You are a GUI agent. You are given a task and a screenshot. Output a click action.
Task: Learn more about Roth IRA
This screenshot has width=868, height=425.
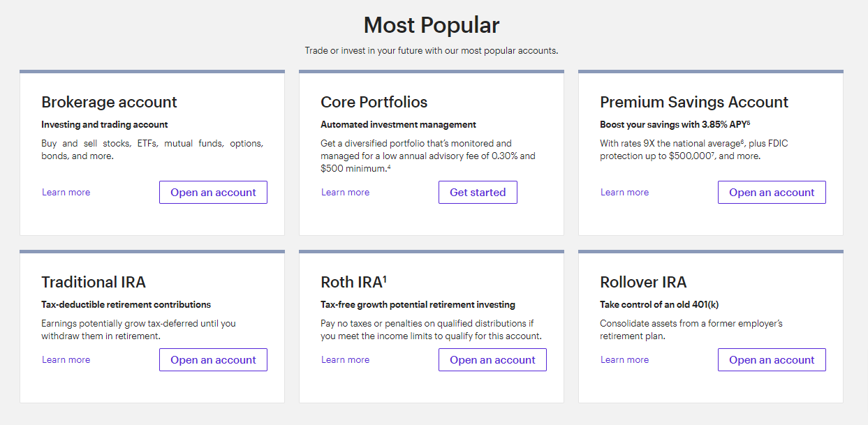point(346,360)
